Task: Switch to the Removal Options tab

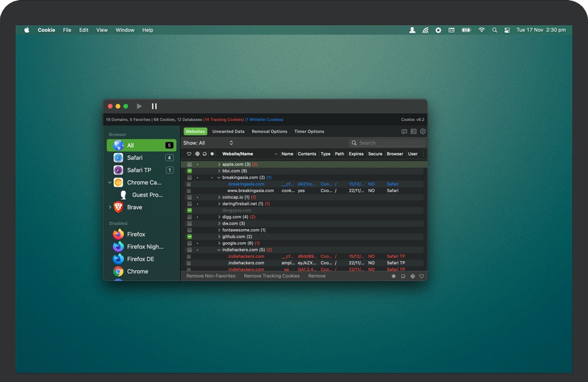Action: (x=269, y=131)
